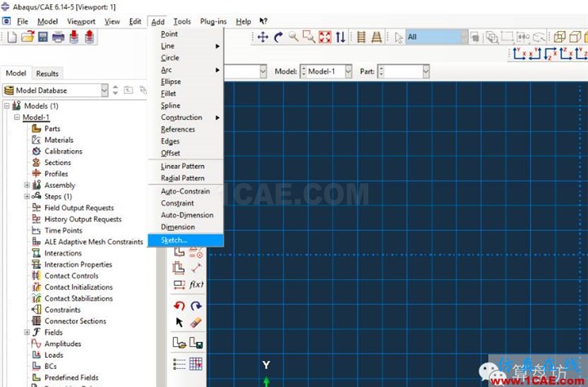Select Fillet from the Add menu
Viewport: 588px width, 387px height.
tap(185, 93)
